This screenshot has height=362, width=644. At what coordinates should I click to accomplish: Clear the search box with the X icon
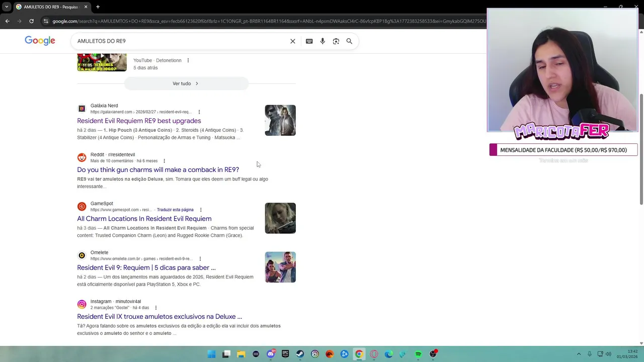click(293, 41)
